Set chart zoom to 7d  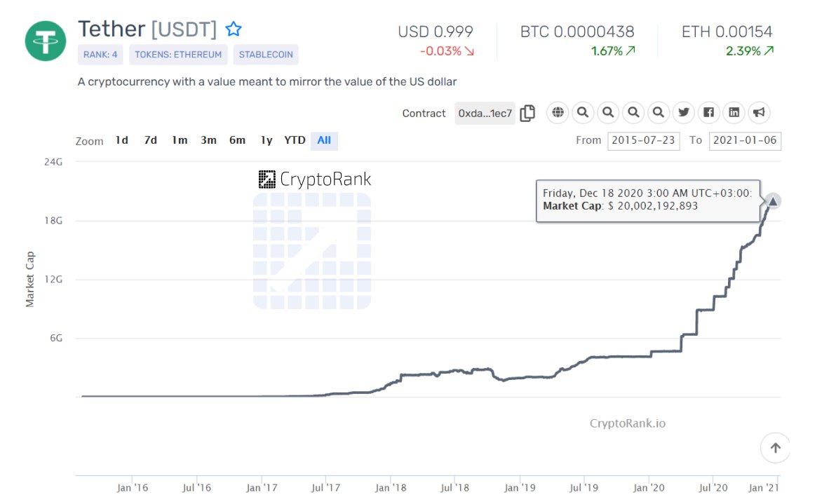point(150,140)
